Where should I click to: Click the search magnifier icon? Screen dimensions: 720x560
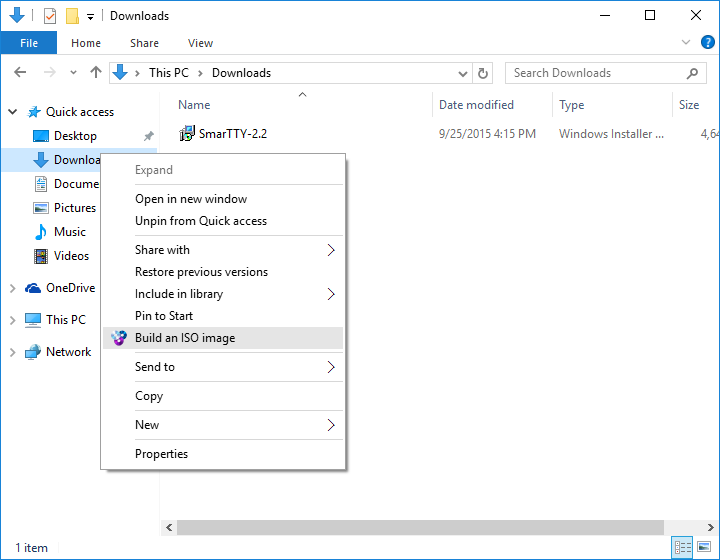click(x=692, y=73)
